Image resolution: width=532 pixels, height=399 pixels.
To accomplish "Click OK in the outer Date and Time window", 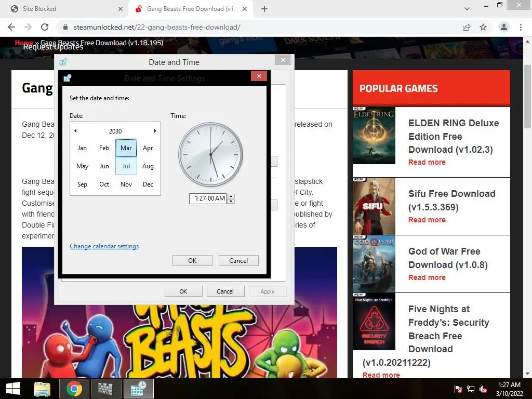I will (183, 291).
